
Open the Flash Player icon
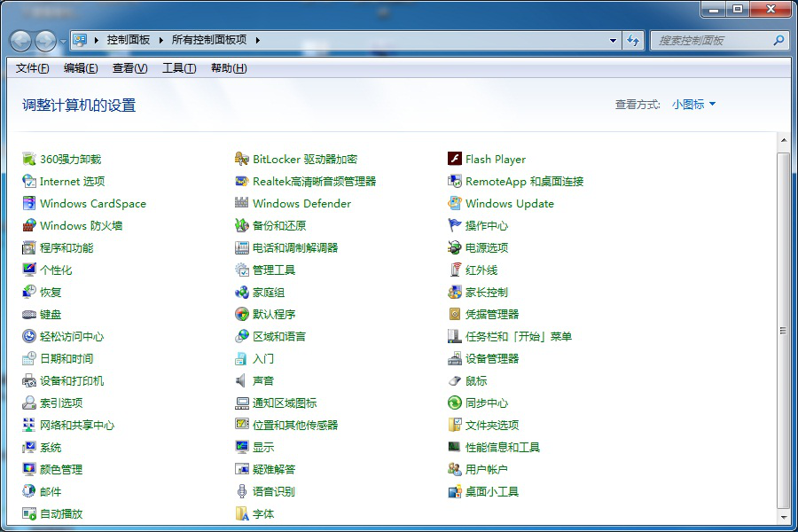pyautogui.click(x=455, y=160)
